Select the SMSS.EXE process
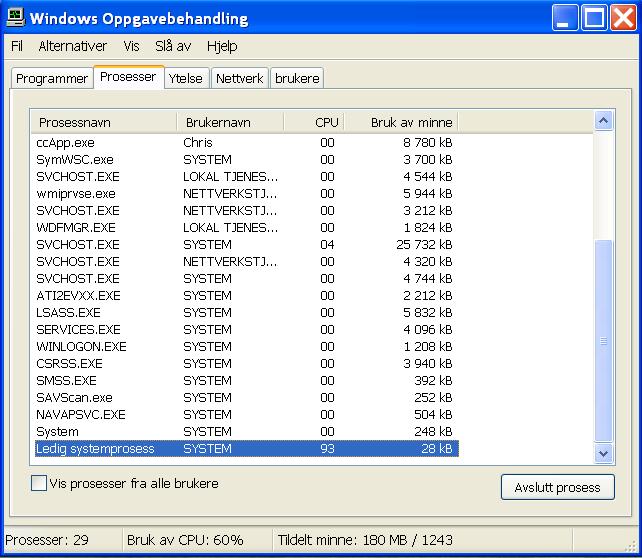The image size is (642, 558). click(x=247, y=380)
